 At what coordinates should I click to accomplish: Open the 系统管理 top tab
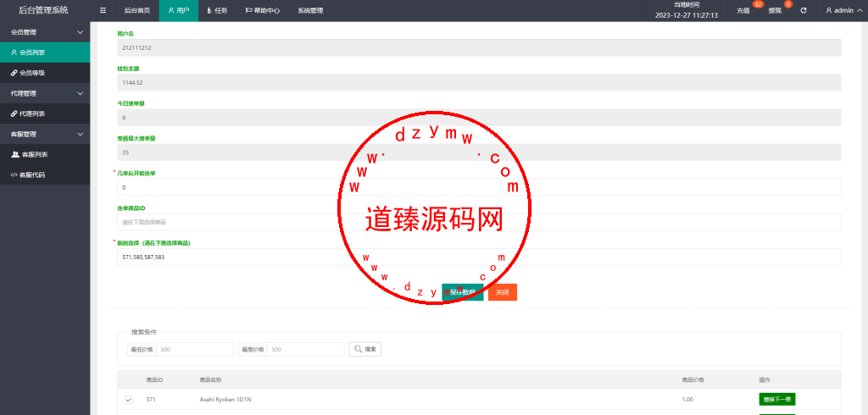point(310,10)
